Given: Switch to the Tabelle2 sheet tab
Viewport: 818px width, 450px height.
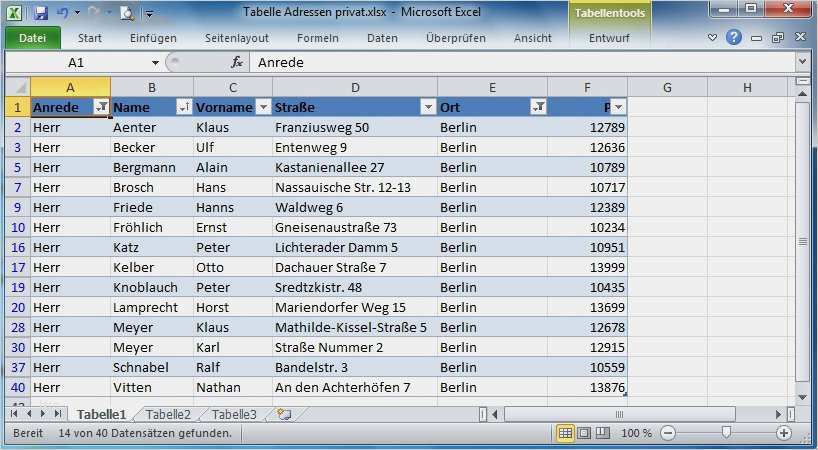Looking at the screenshot, I should click(x=168, y=414).
